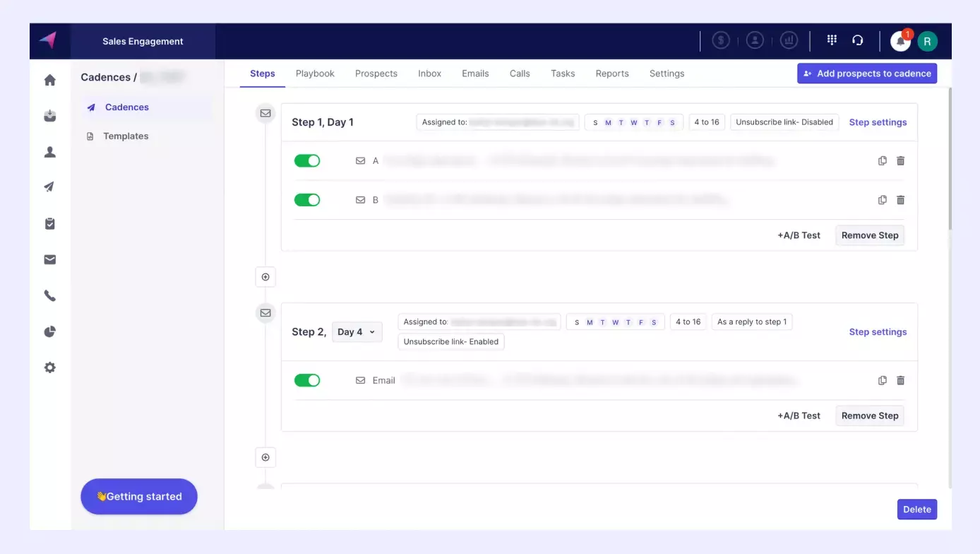Click Add prospects to cadence button
980x554 pixels.
(866, 73)
